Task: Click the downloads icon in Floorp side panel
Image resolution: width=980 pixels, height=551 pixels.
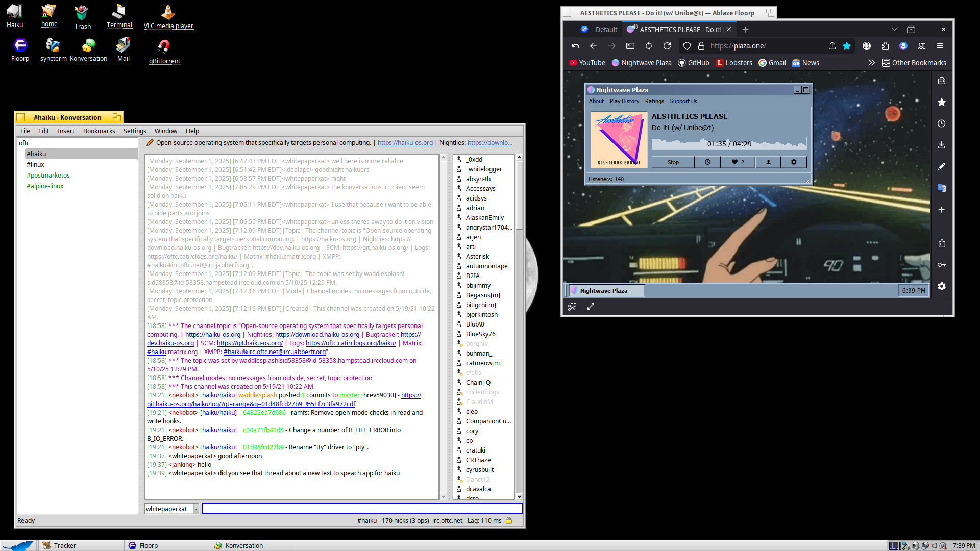Action: pyautogui.click(x=942, y=145)
